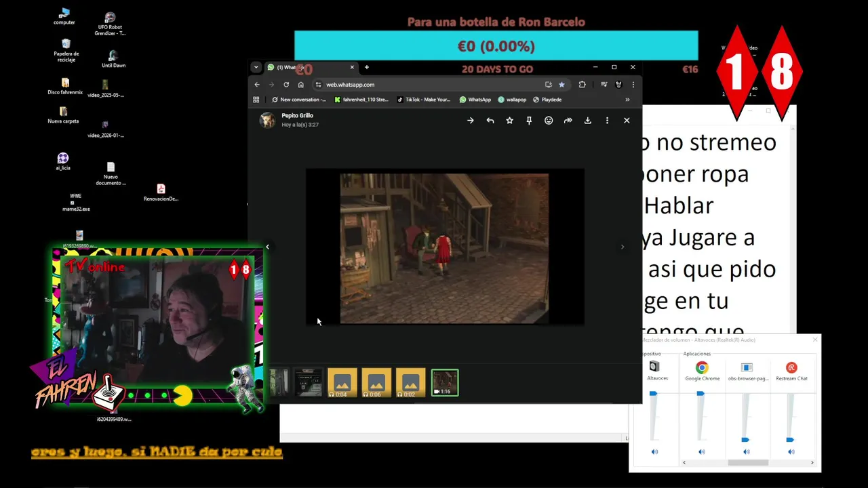The image size is (868, 488).
Task: Expand the hidden bookmarks chevron
Action: [627, 100]
